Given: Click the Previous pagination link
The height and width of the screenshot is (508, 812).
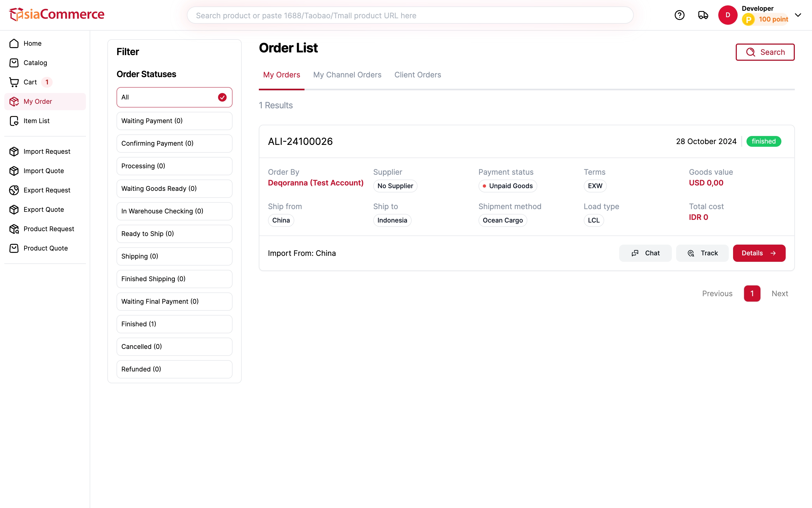Looking at the screenshot, I should coord(717,293).
